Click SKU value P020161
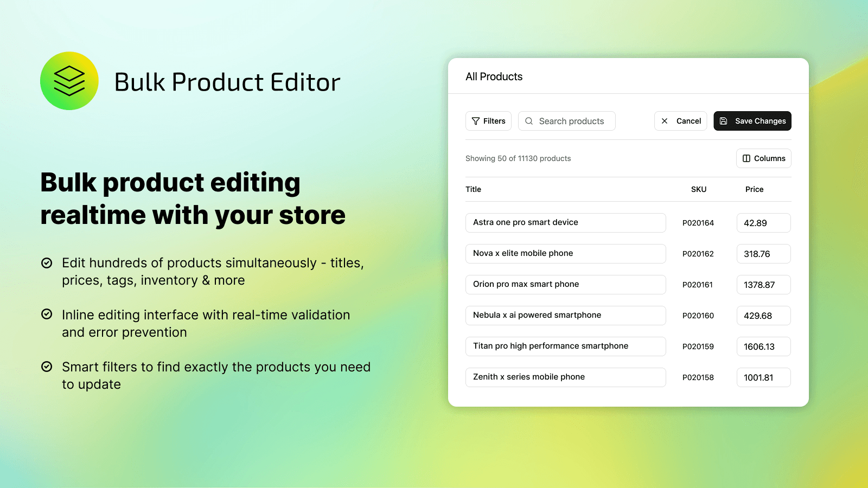Screen dimensions: 868x488 pyautogui.click(x=698, y=285)
